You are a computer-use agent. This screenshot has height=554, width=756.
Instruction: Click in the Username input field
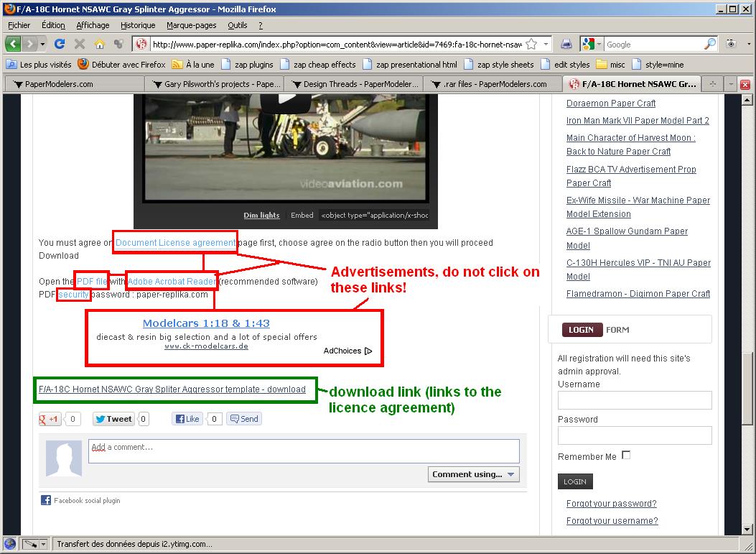coord(634,400)
